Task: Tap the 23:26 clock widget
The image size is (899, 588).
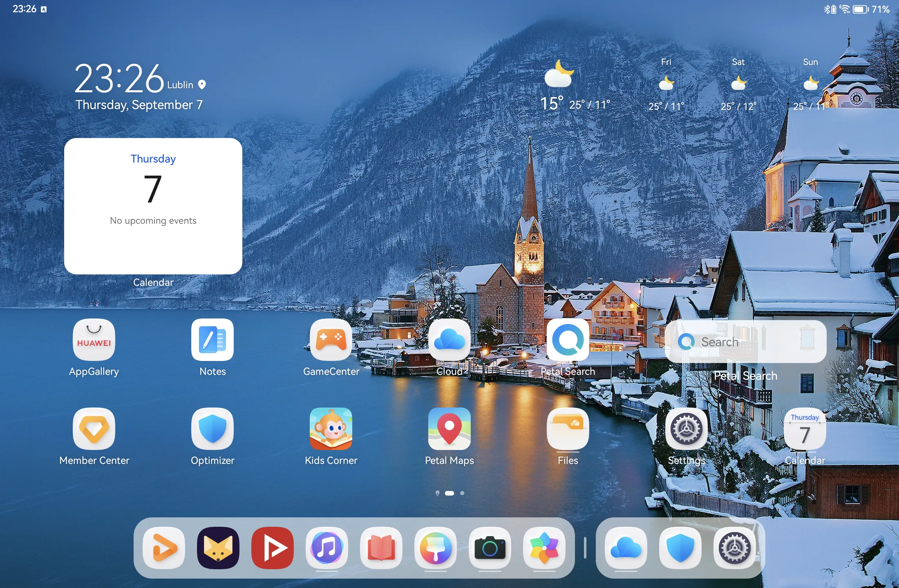Action: click(119, 78)
